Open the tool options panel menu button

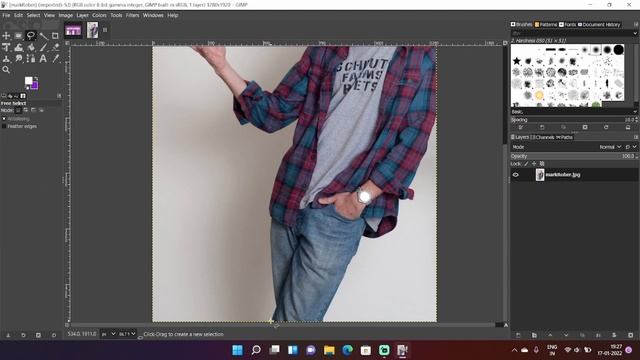59,96
